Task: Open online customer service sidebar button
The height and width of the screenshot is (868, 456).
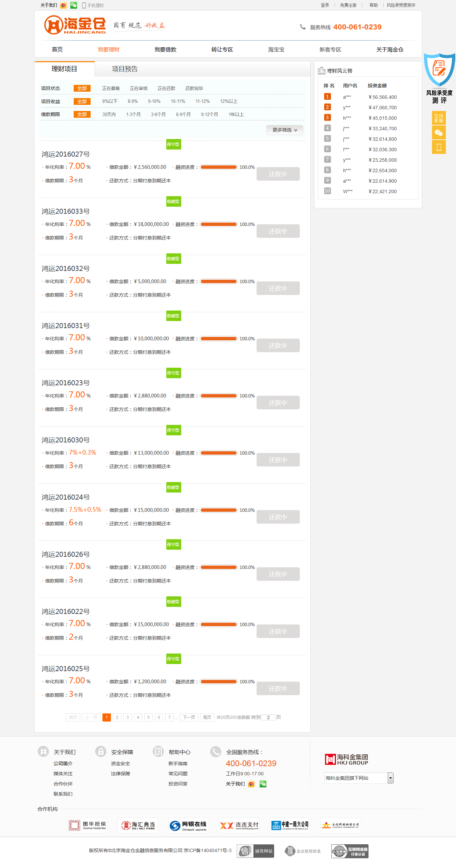Action: click(x=439, y=118)
